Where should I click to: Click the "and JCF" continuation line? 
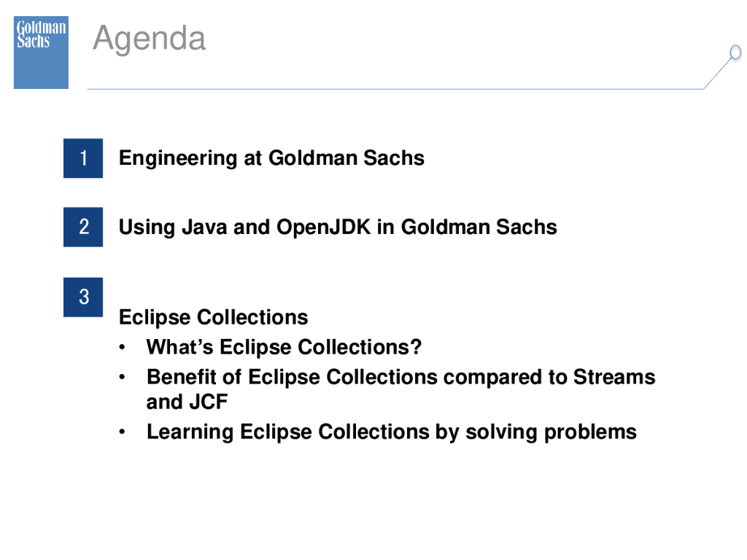[x=187, y=402]
